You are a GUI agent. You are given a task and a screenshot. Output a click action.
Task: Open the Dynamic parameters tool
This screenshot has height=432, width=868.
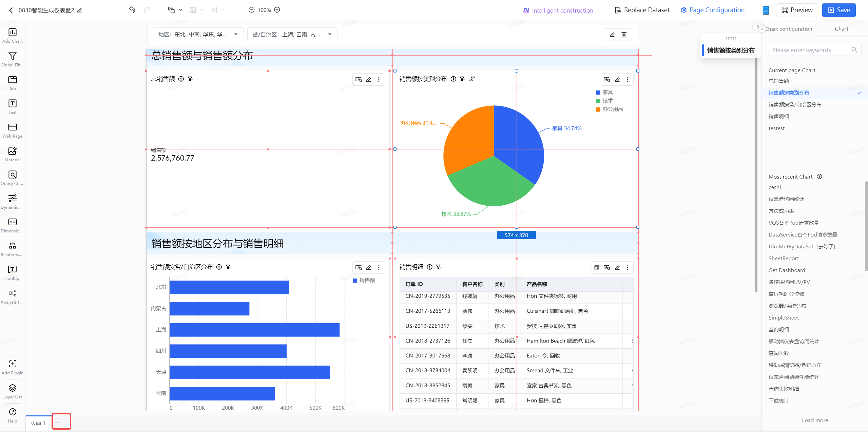(x=13, y=202)
